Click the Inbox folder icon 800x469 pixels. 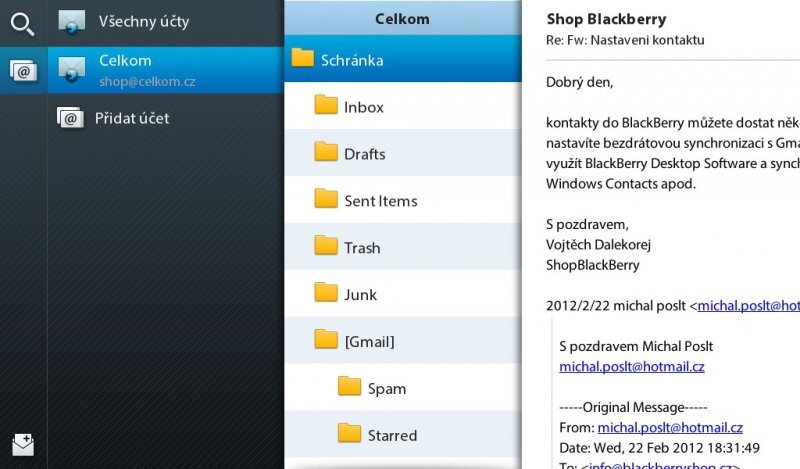tap(326, 105)
